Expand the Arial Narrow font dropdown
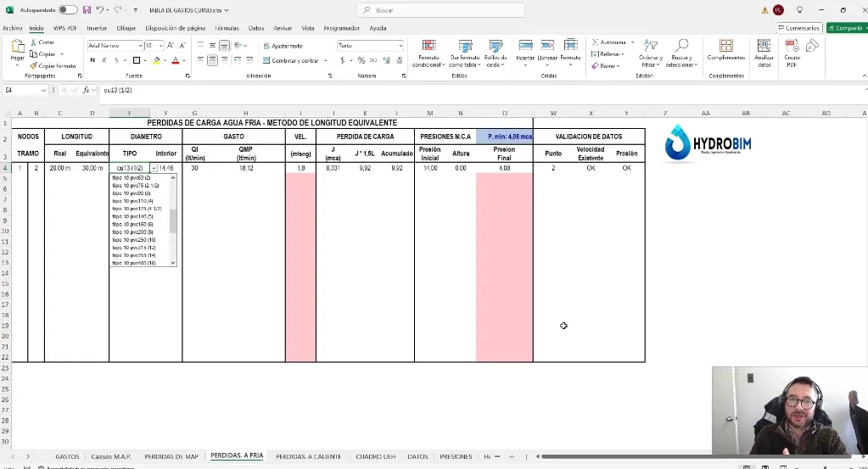 (139, 46)
